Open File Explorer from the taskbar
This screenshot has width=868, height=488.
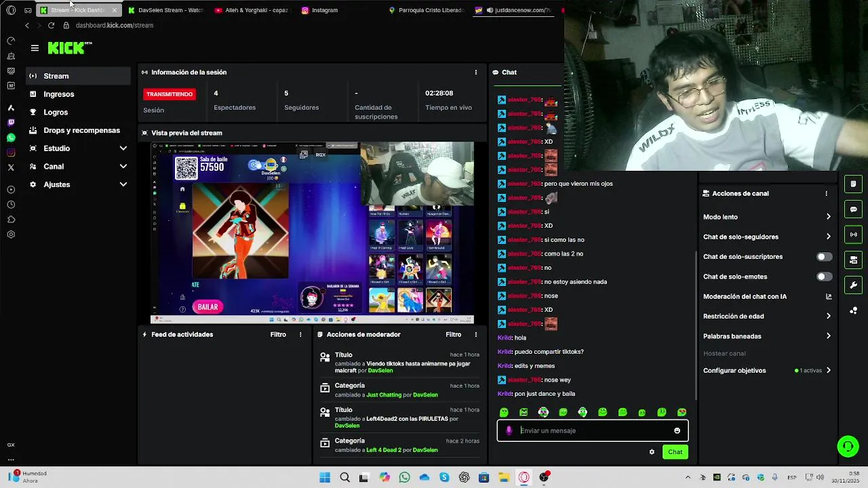pyautogui.click(x=504, y=478)
